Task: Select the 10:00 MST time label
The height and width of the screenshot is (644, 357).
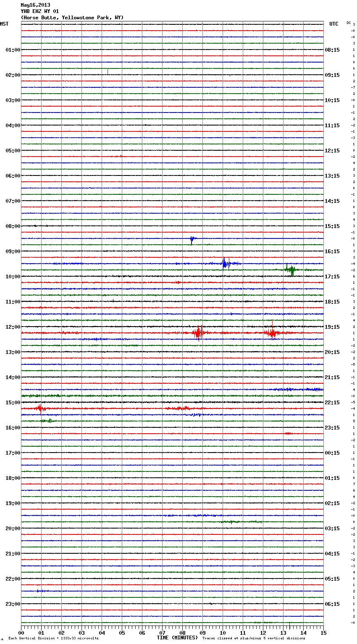Action: tap(13, 277)
